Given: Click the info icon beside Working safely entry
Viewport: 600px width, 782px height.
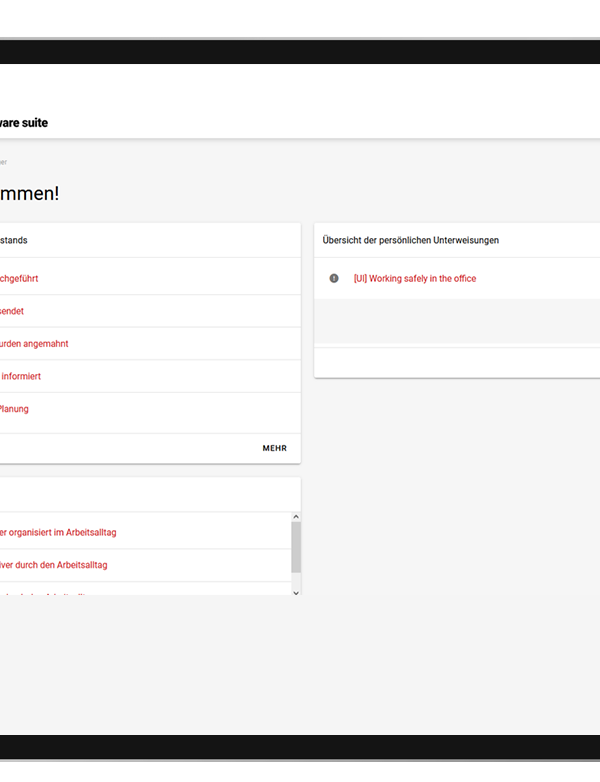Looking at the screenshot, I should (x=334, y=278).
